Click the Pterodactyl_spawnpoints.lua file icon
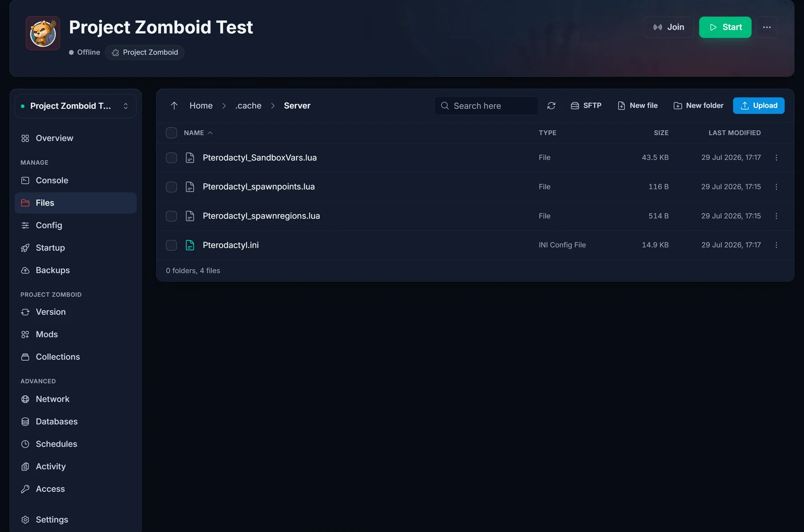This screenshot has width=804, height=532. pyautogui.click(x=190, y=187)
